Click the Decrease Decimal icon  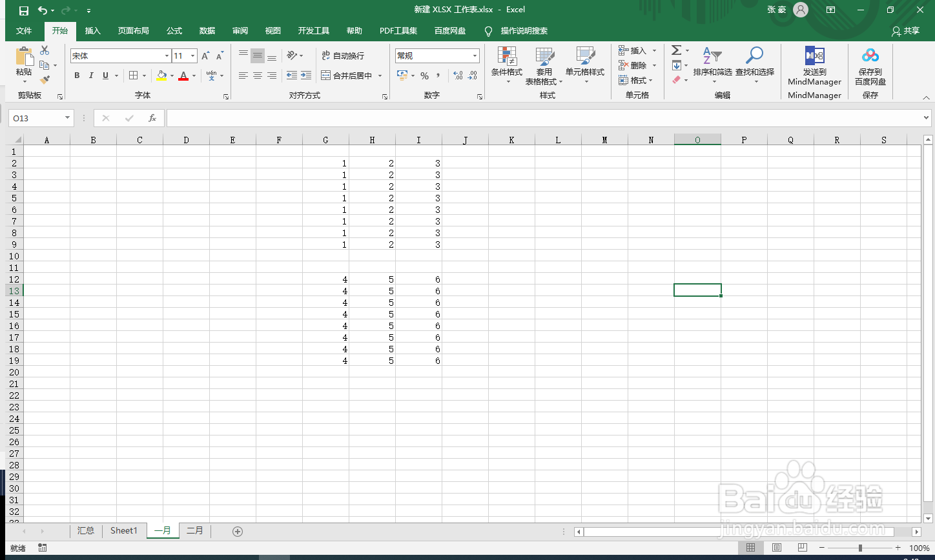pos(473,75)
